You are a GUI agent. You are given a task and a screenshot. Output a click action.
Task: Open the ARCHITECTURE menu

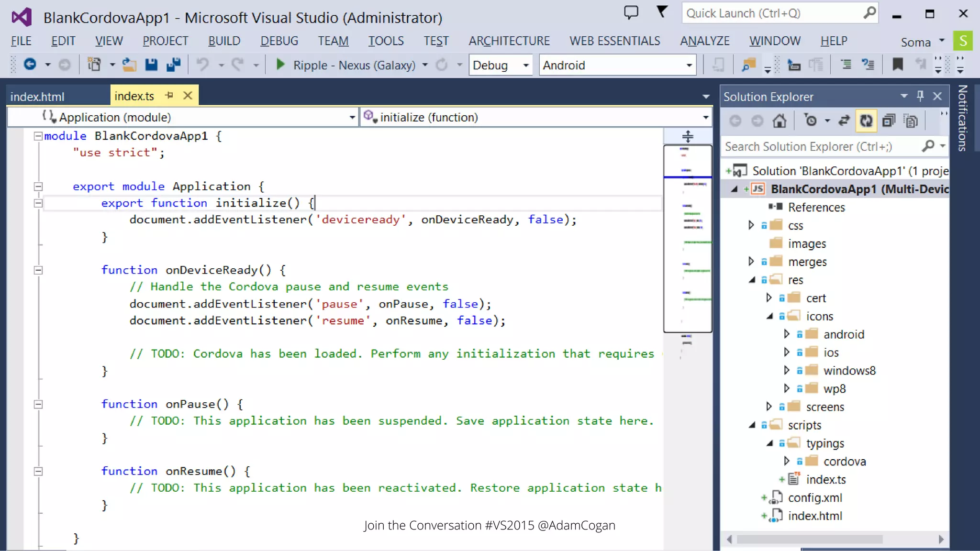click(x=509, y=41)
